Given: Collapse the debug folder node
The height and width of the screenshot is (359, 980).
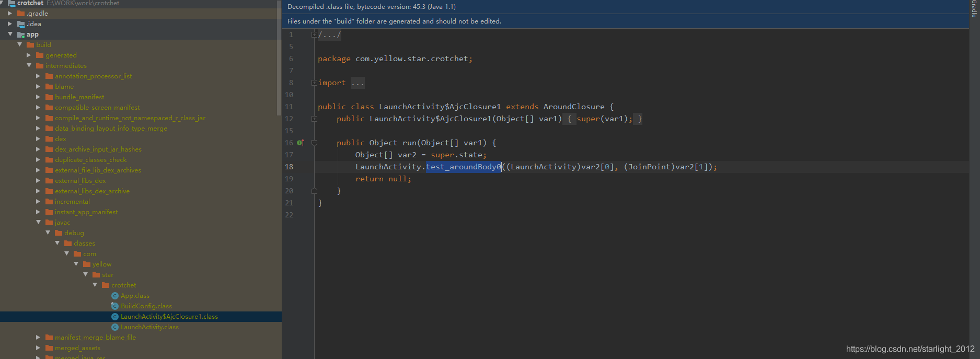Looking at the screenshot, I should point(48,233).
